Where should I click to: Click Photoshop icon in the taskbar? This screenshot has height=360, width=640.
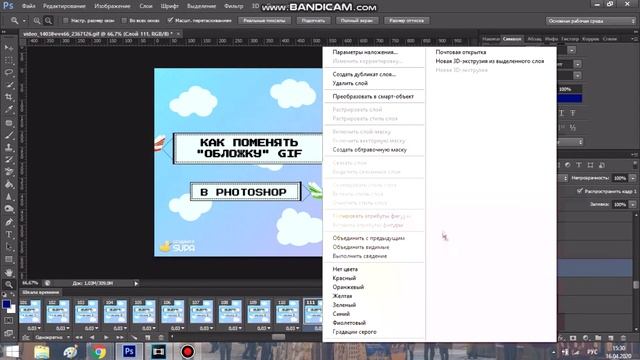point(129,351)
